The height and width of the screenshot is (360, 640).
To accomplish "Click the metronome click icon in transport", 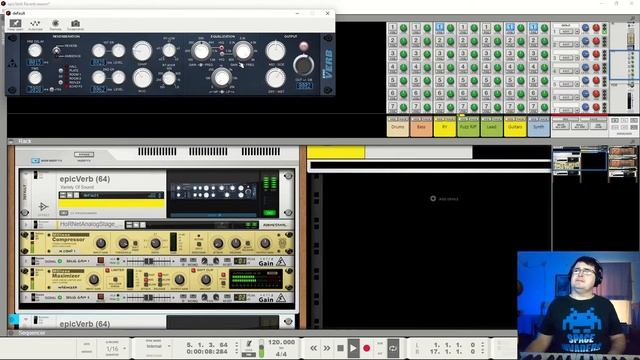I will (249, 344).
